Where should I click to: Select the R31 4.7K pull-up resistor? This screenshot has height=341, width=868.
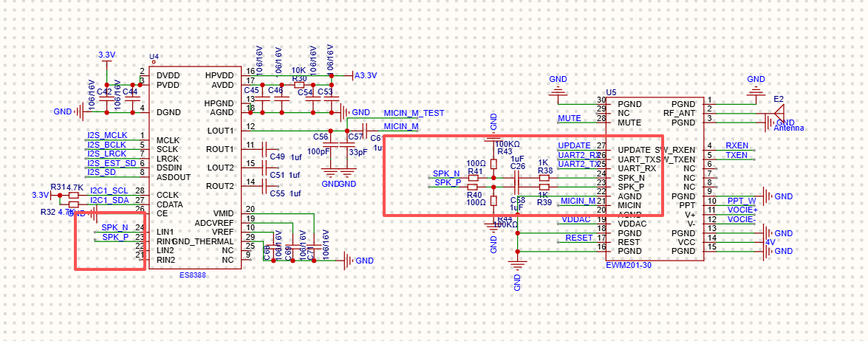coord(73,196)
